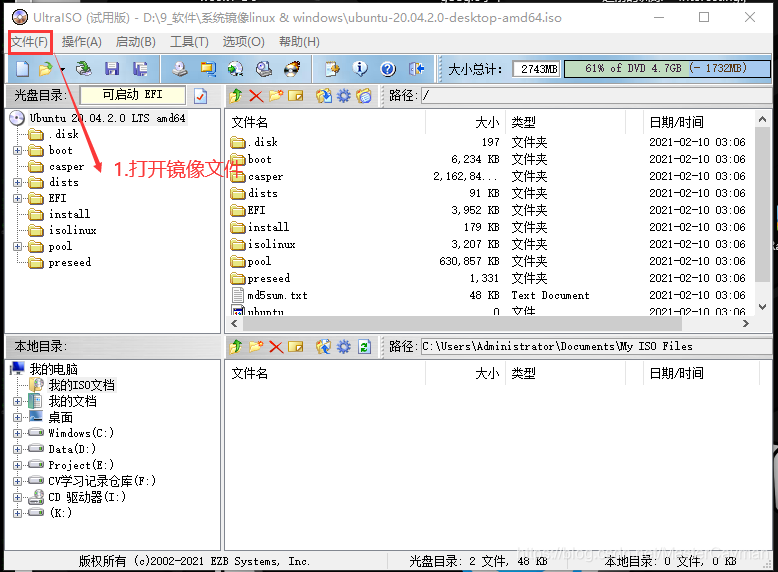
Task: Sort the disc file list by 文件名 column
Action: (x=326, y=122)
